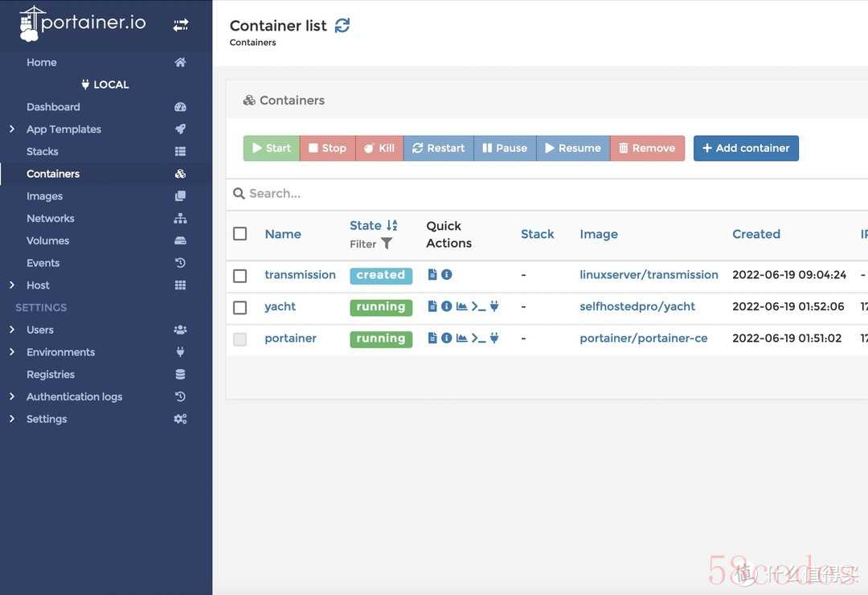Refresh the container list via refresh icon
This screenshot has width=868, height=595.
tap(342, 26)
